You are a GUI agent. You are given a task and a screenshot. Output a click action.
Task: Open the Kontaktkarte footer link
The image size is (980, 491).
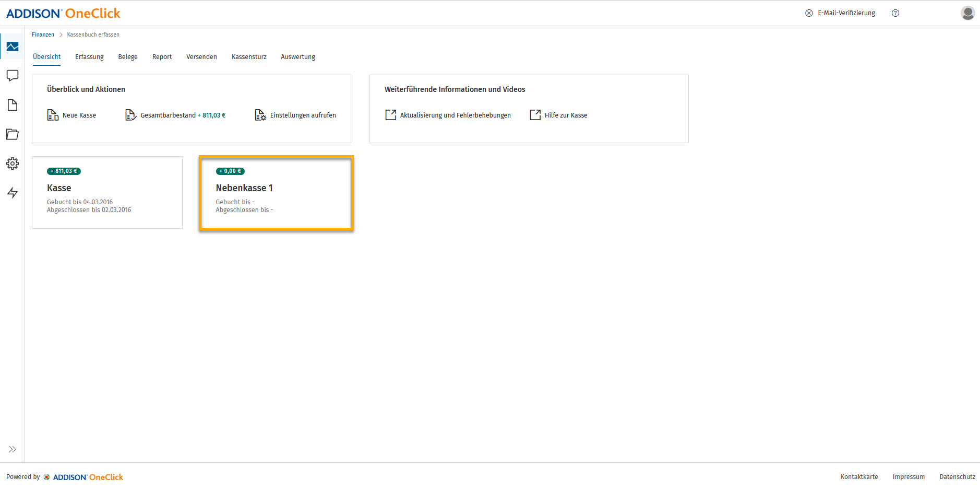coord(859,477)
